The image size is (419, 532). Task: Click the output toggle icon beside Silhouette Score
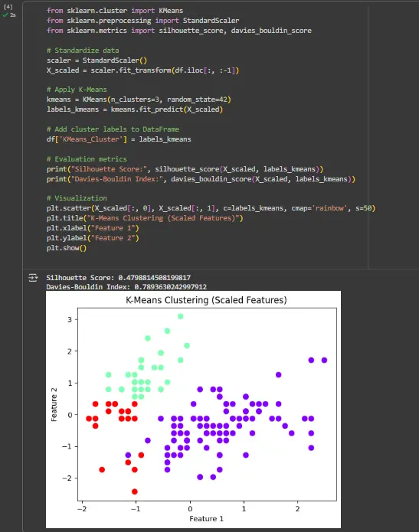pyautogui.click(x=33, y=278)
